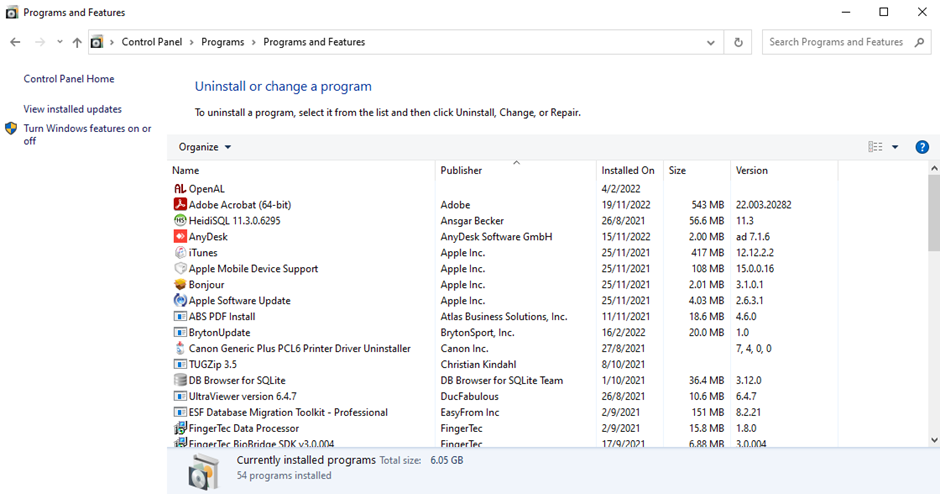This screenshot has height=494, width=940.
Task: Expand the chevron after Programs breadcrumb
Action: pos(254,42)
